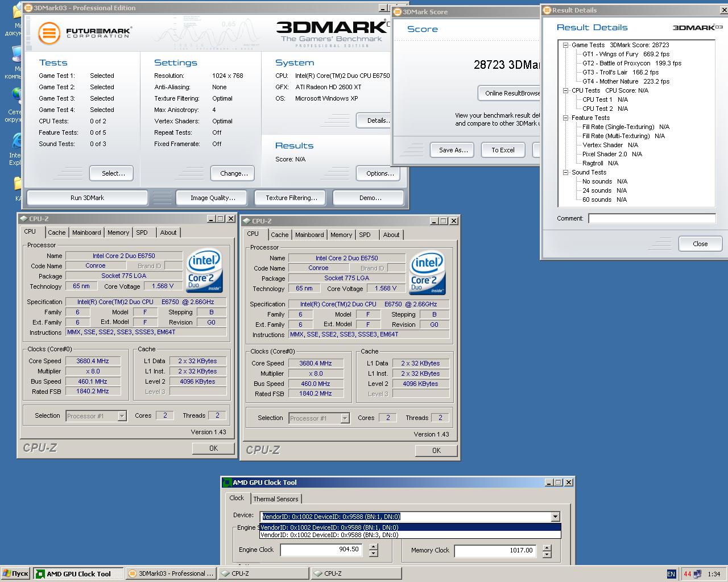Open the Processor #1 dropdown in the left CPU-Z window
The width and height of the screenshot is (728, 582).
click(x=122, y=416)
